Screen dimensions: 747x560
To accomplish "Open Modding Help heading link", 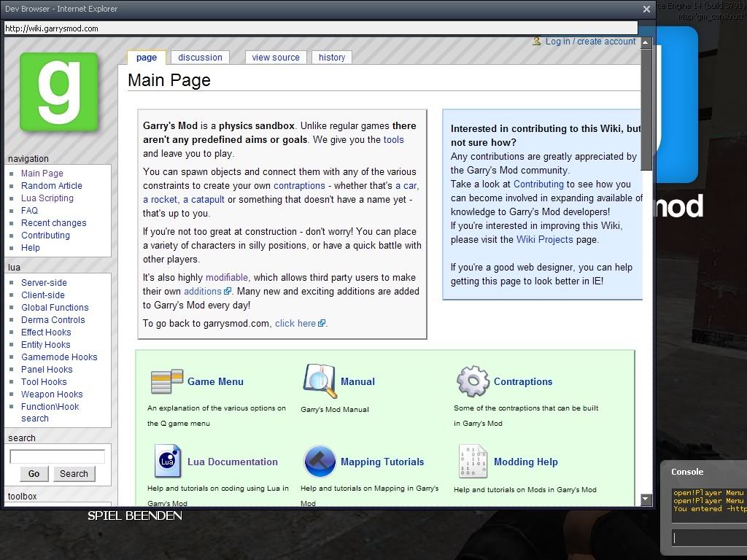I will (526, 462).
